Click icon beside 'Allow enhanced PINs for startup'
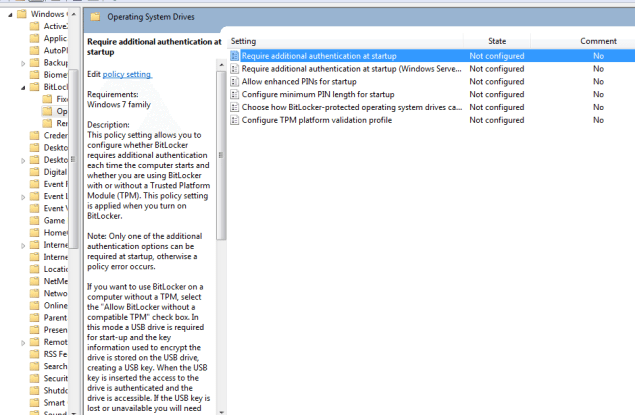 click(234, 82)
